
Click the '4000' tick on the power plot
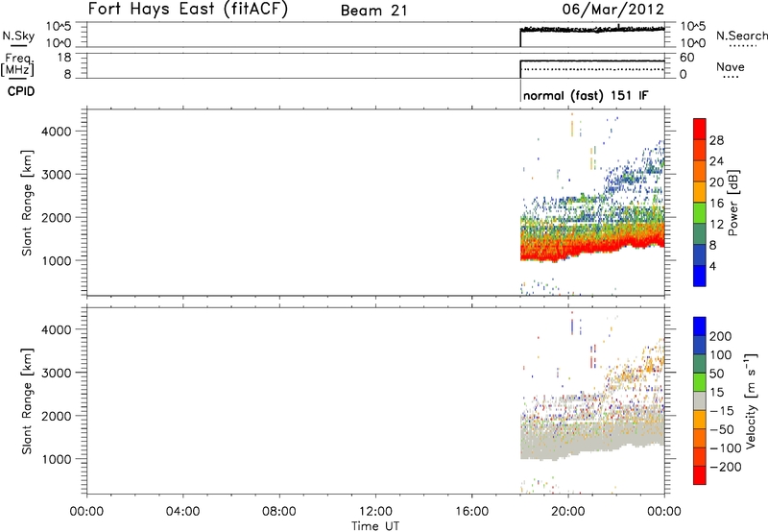point(57,132)
